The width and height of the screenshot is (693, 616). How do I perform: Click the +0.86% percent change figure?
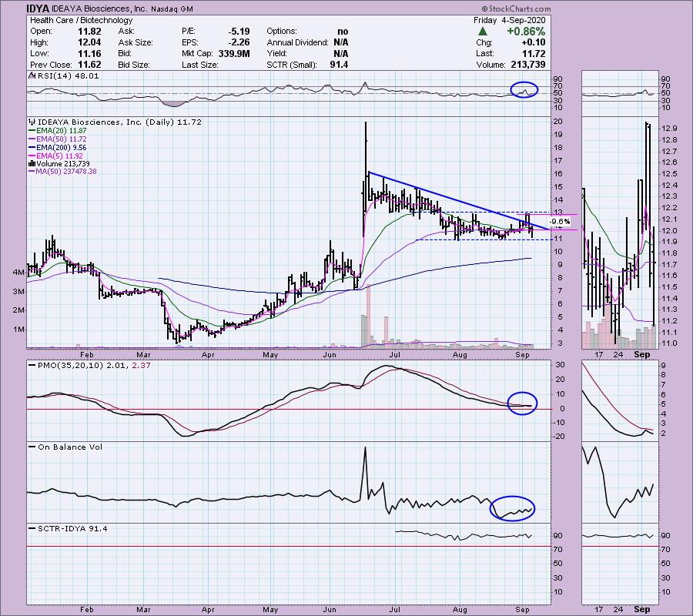coord(526,32)
